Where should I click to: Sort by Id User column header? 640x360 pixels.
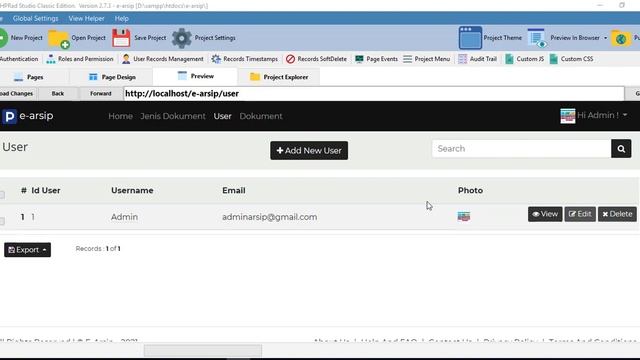46,191
